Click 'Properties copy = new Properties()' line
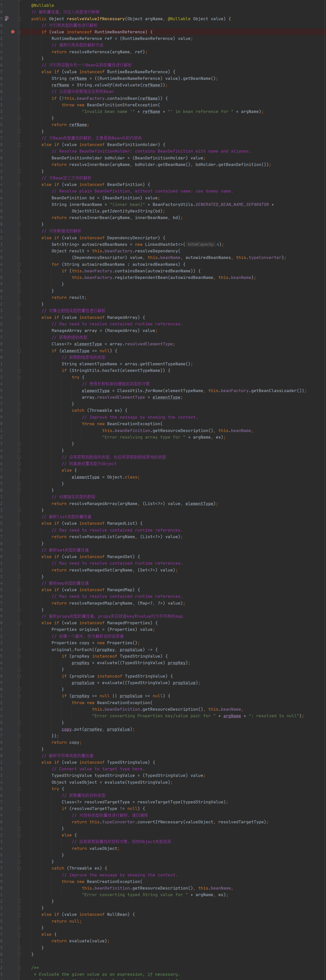This screenshot has height=980, width=326. coord(96,643)
